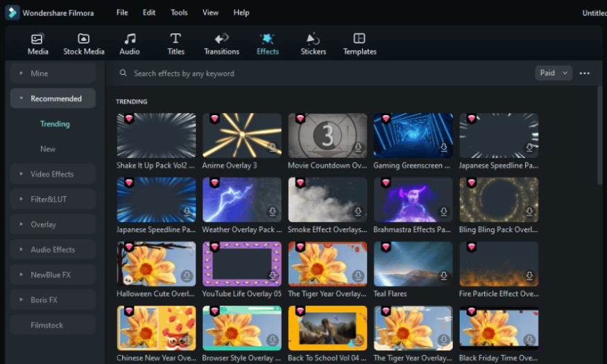Download the Halloween Cute Overlay effect
The image size is (607, 364).
(187, 276)
